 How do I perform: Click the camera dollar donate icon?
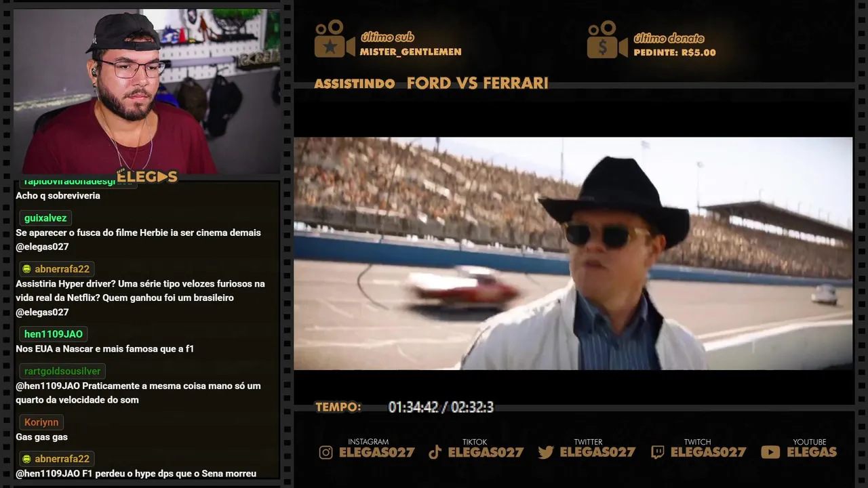607,39
